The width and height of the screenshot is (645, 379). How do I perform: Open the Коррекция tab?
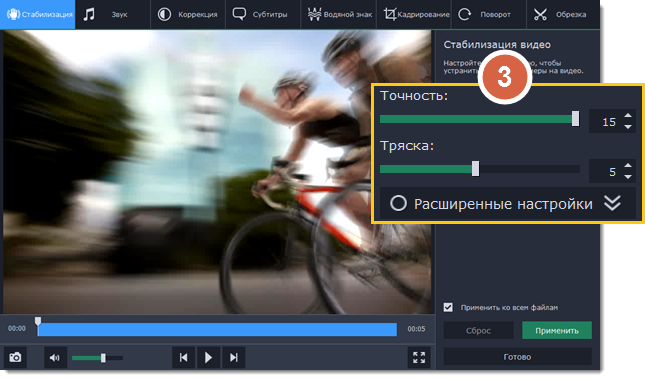click(x=188, y=14)
